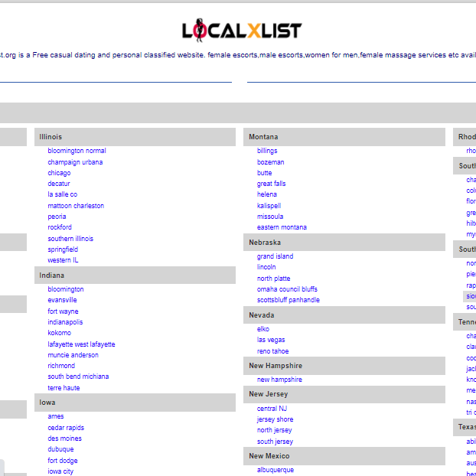Select the bozeman link
Viewport: 476px width, 476px height.
(x=270, y=162)
